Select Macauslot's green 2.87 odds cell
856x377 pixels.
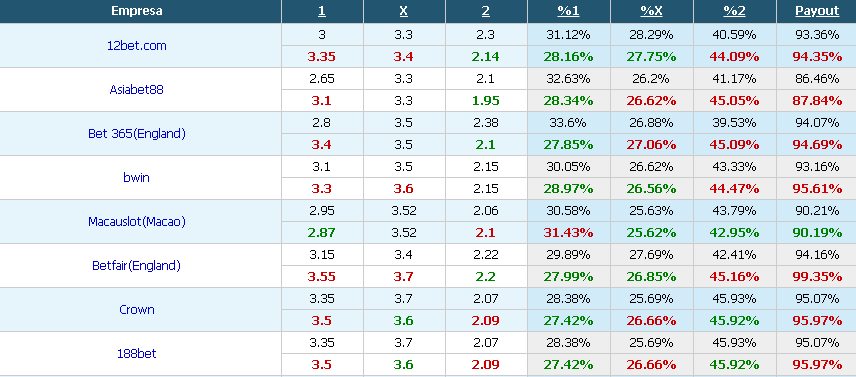coord(322,232)
